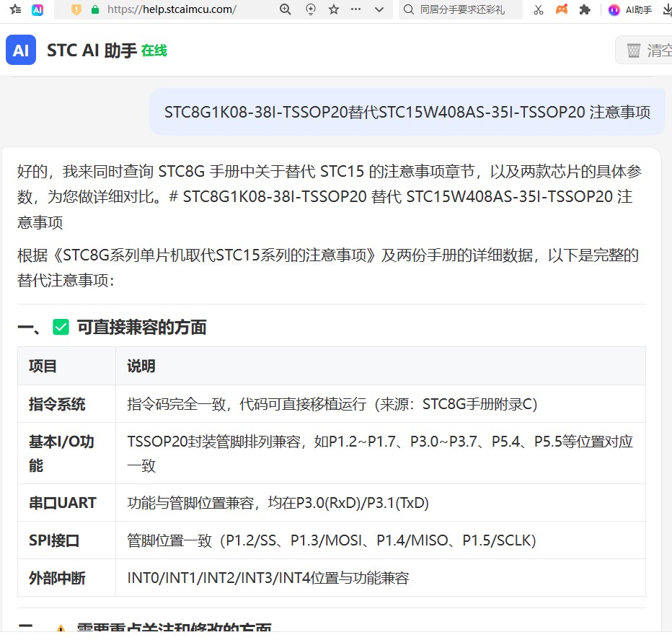Open the puzzle-piece extensions icon
The width and height of the screenshot is (672, 640).
pos(585,9)
